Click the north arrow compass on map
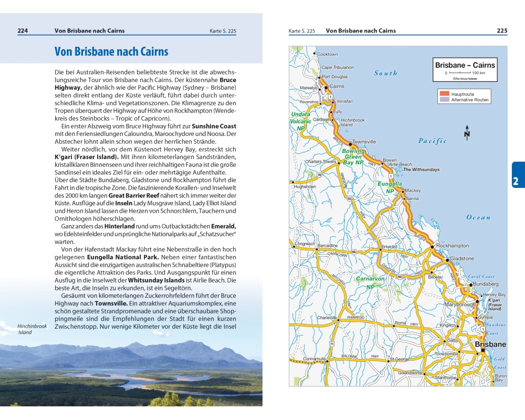 (x=467, y=133)
